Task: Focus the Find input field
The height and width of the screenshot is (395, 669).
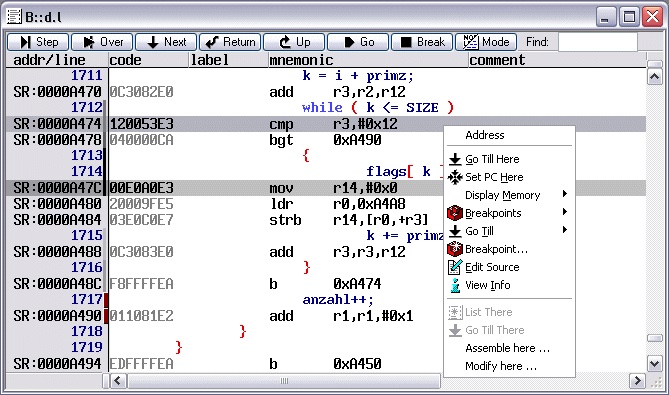Action: coord(598,42)
